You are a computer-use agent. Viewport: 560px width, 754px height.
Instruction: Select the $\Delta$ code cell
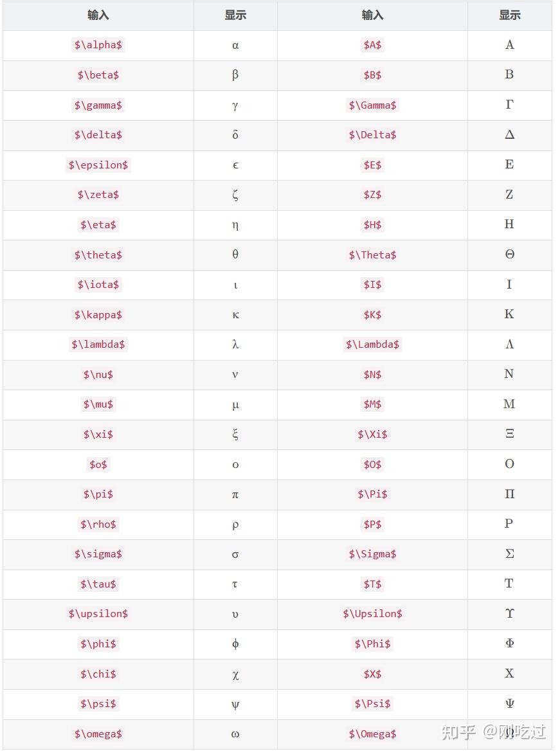click(372, 135)
